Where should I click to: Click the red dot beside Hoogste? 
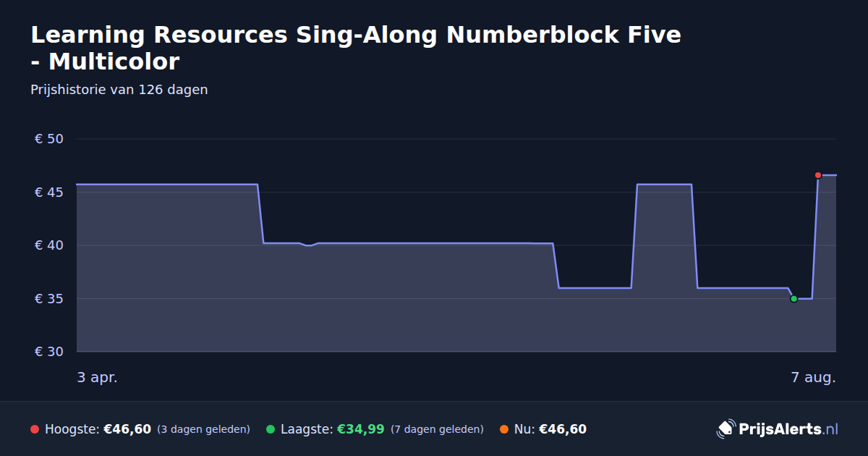(35, 429)
